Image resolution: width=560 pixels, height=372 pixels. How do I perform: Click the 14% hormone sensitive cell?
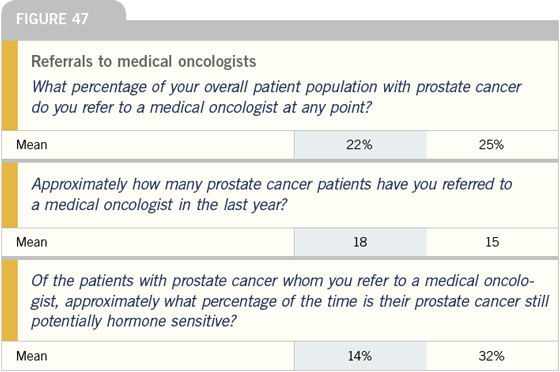coord(360,356)
